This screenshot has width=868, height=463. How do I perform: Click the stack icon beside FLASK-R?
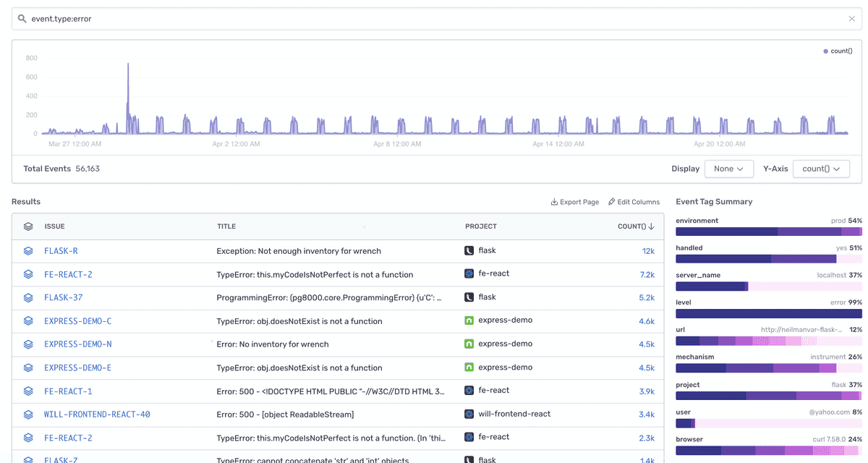point(28,251)
